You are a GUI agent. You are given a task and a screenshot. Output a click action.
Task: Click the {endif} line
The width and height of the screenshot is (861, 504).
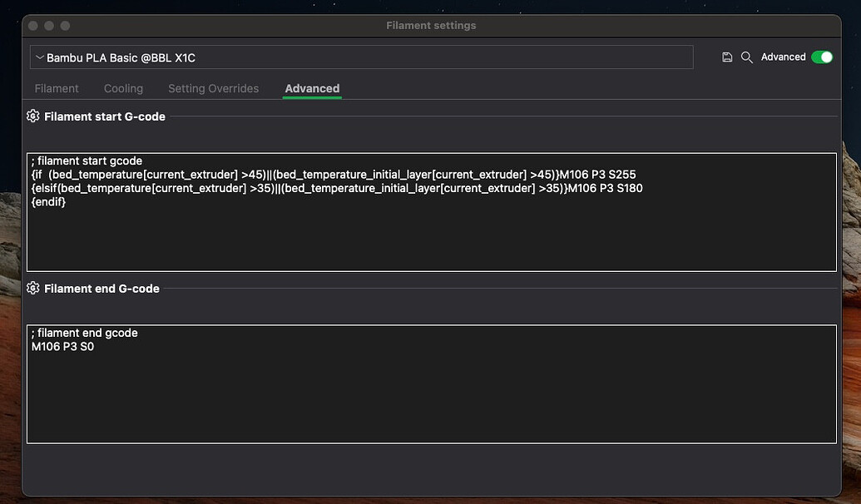click(48, 202)
